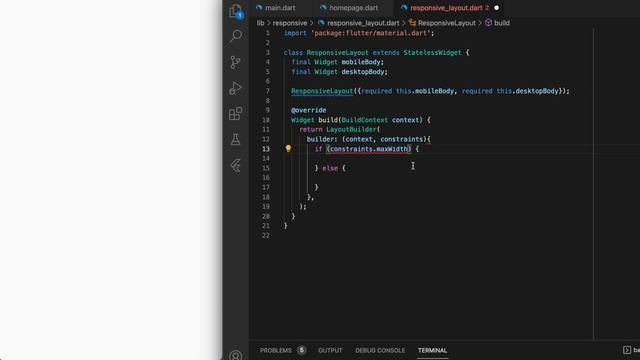Screen dimensions: 640x360
Task: Click the import statement on line 1
Action: (x=359, y=33)
